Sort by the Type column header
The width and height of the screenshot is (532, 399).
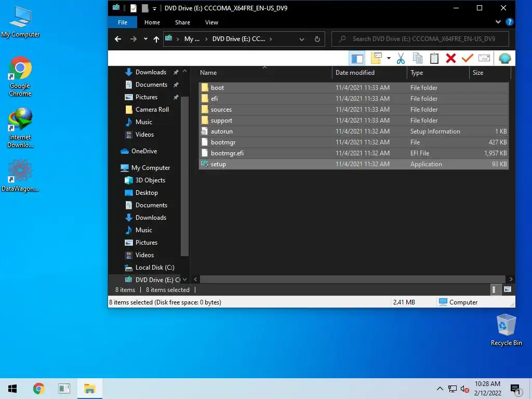coord(438,73)
